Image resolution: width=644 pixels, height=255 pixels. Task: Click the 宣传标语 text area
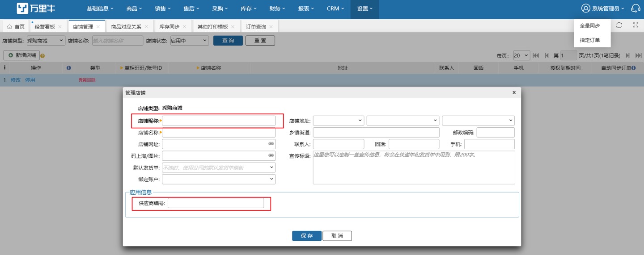click(x=414, y=167)
